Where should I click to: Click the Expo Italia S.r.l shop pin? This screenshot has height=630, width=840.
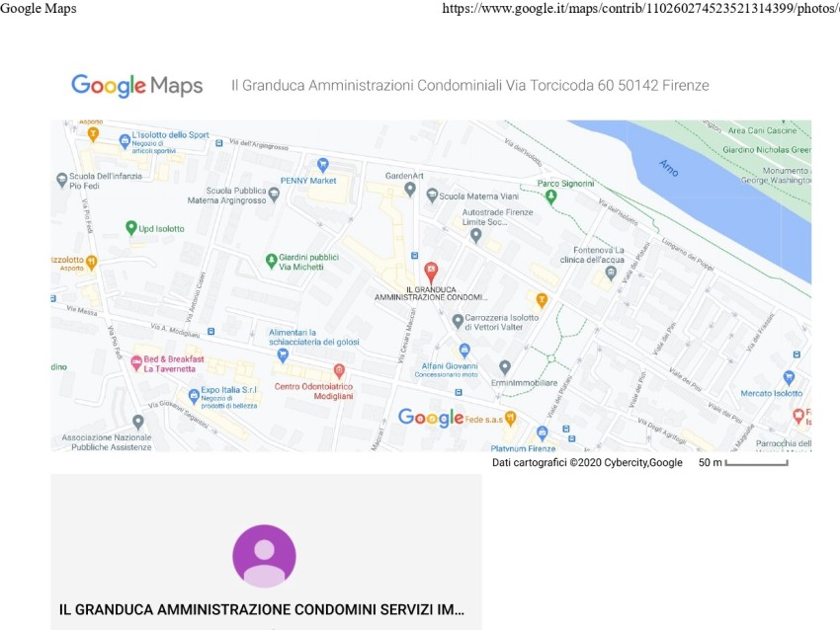194,397
